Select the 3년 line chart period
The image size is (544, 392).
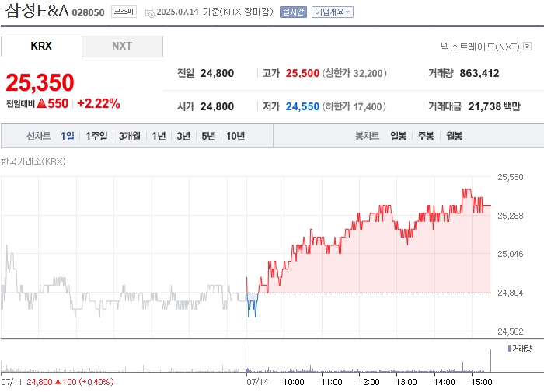183,136
